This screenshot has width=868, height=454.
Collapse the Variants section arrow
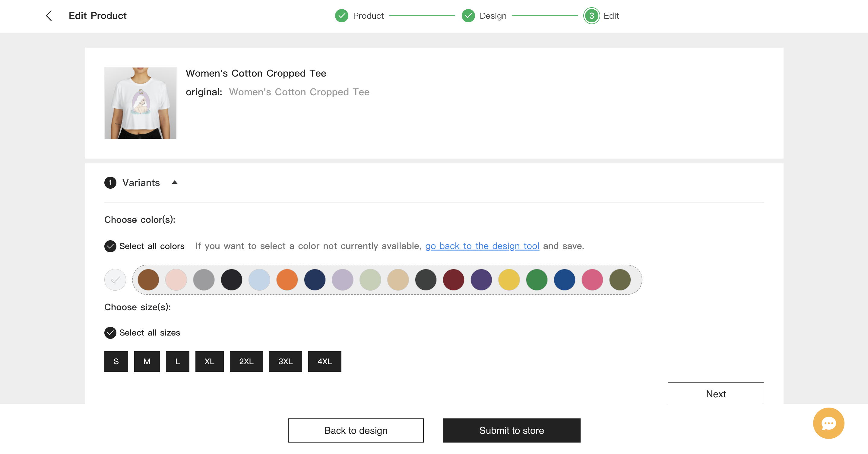(175, 182)
